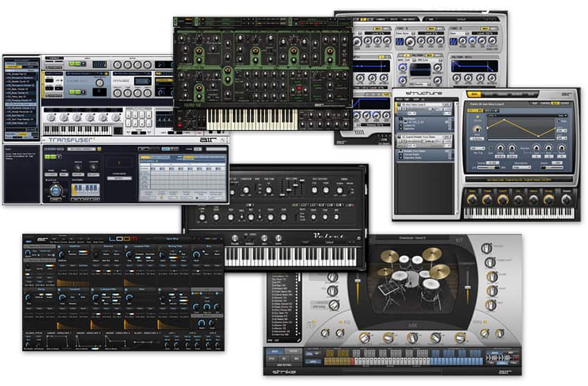Select the yellow tab at Hybrid's top left
The height and width of the screenshot is (386, 588).
(363, 19)
